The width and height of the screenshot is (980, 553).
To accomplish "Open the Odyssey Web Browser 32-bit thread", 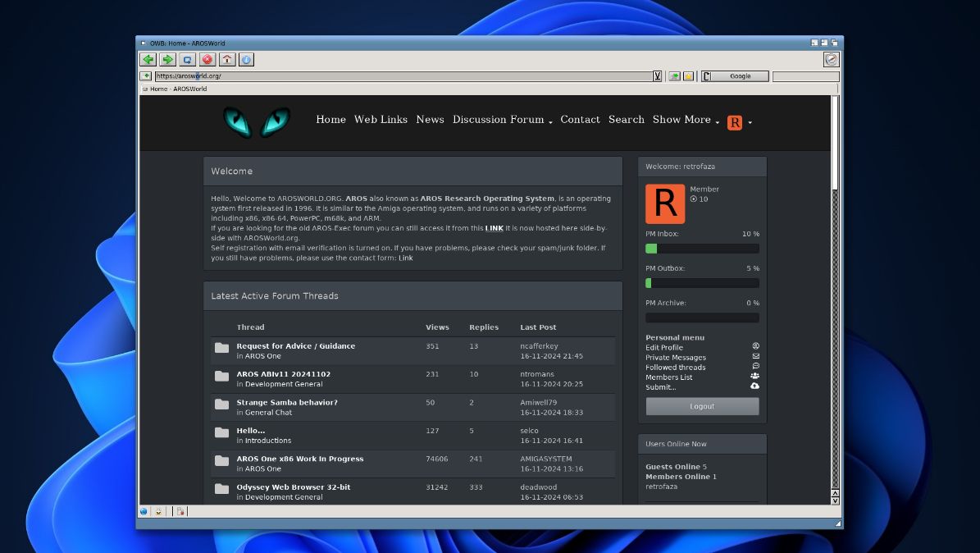I will pos(293,487).
